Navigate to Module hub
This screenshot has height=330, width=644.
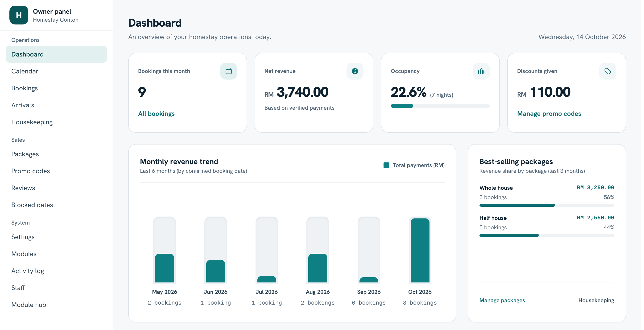pyautogui.click(x=56, y=305)
